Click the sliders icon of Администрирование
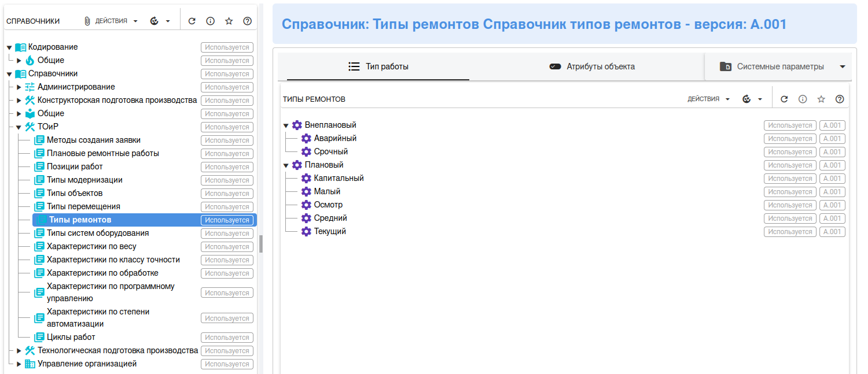 (x=30, y=87)
